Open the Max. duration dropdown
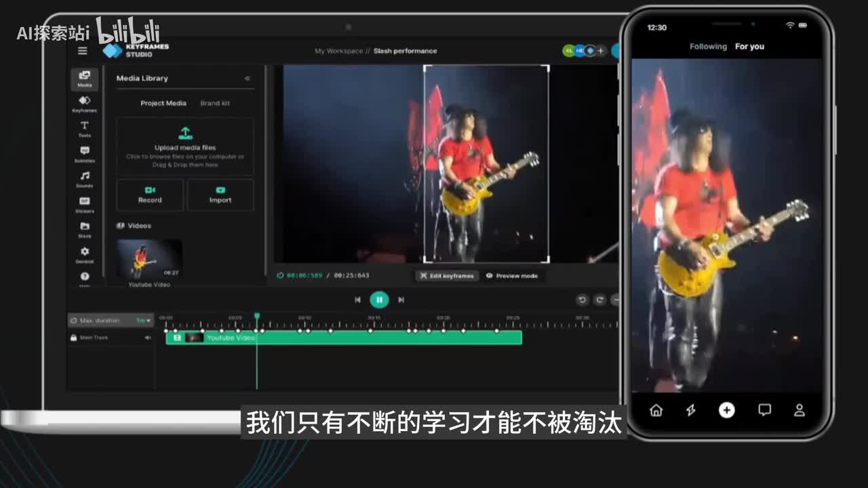This screenshot has height=488, width=868. click(x=144, y=320)
